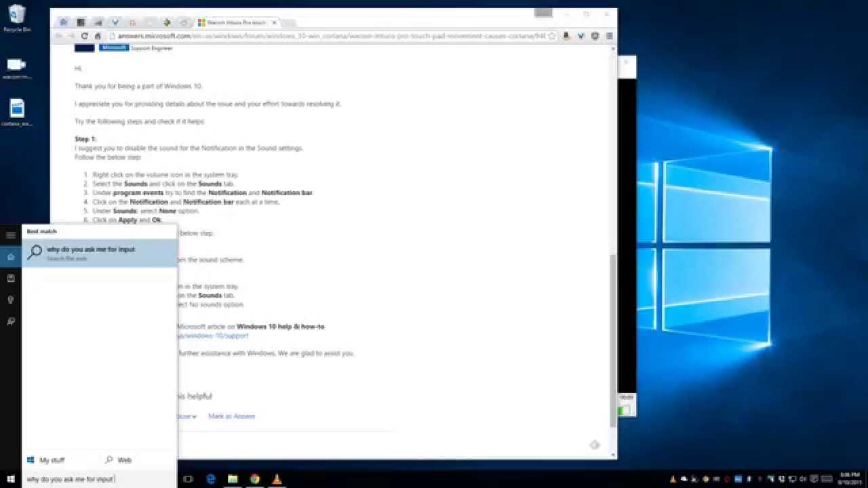Launch Microsoft Edge from the taskbar
This screenshot has width=868, height=488.
(x=211, y=479)
